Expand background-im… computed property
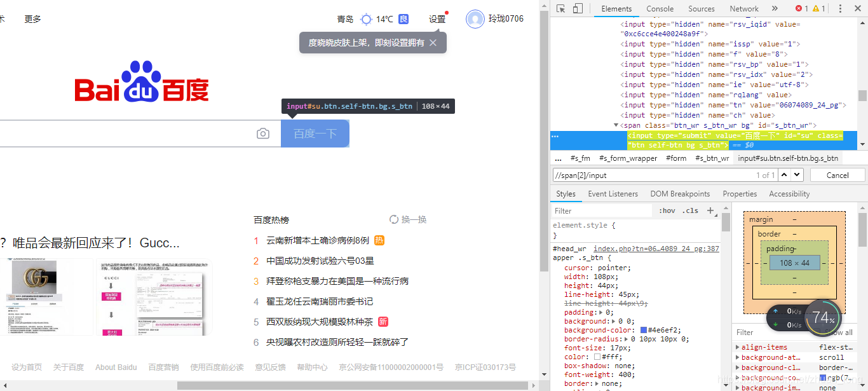Viewport: 868px width, 391px height. coord(737,387)
